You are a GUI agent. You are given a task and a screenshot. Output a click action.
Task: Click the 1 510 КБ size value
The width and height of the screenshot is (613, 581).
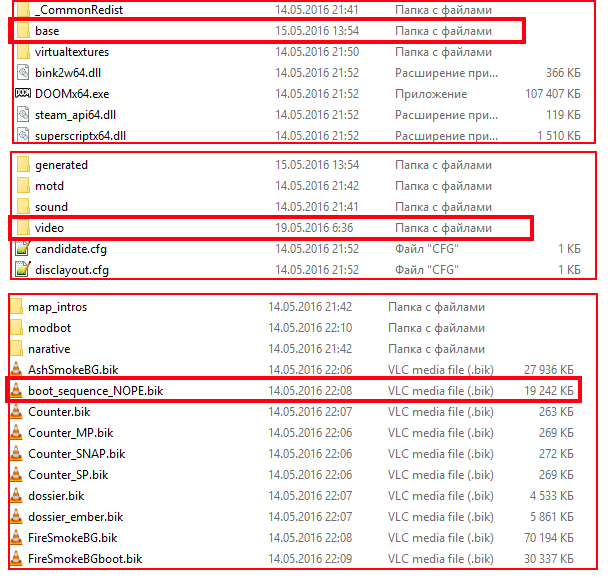(x=559, y=136)
